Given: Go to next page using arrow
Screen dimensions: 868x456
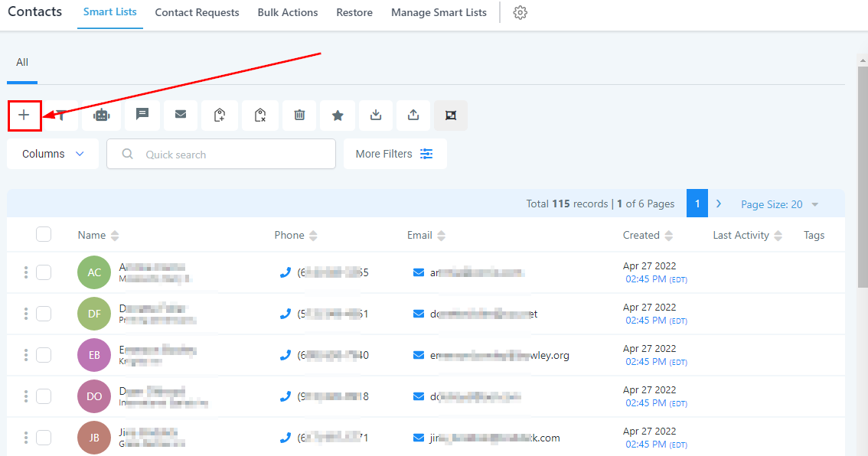Looking at the screenshot, I should coord(719,204).
